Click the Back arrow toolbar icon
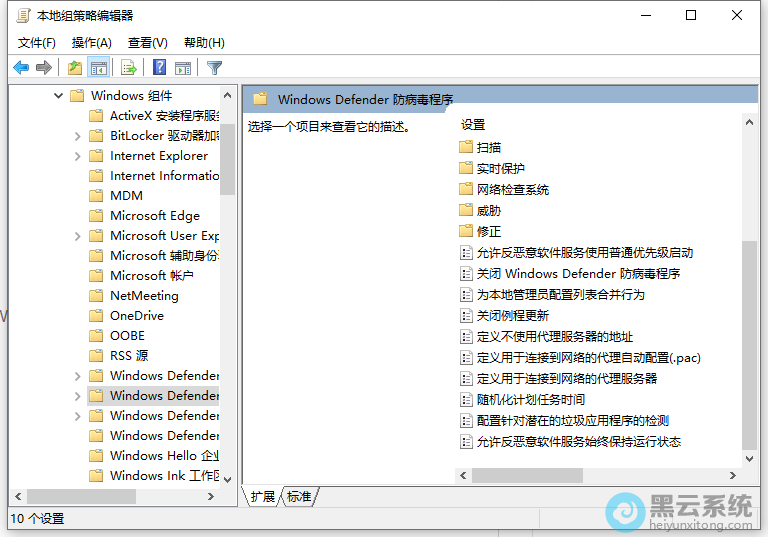768x537 pixels. tap(21, 68)
